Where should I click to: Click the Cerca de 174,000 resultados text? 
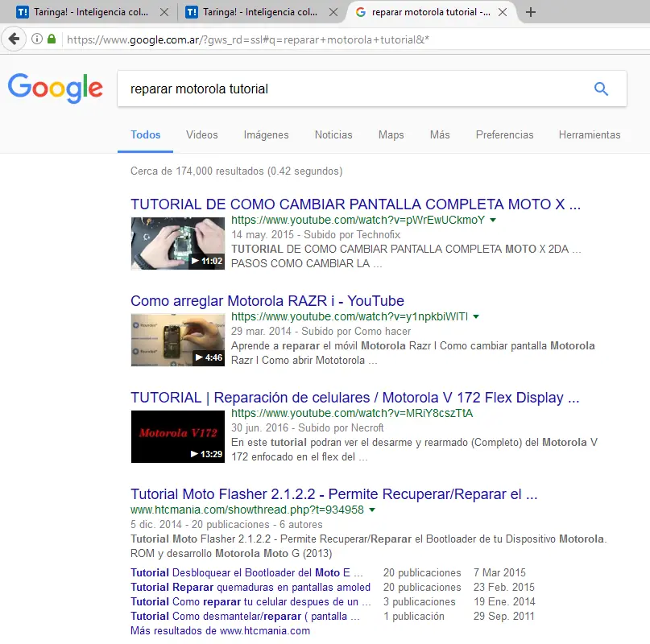pyautogui.click(x=236, y=171)
